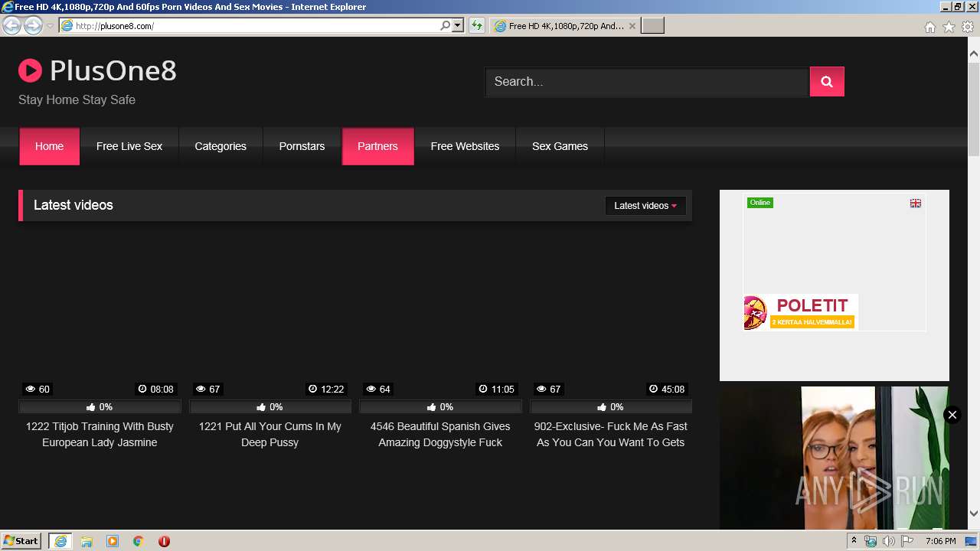Launch Google Chrome from the taskbar
This screenshot has height=551, width=980.
(139, 541)
